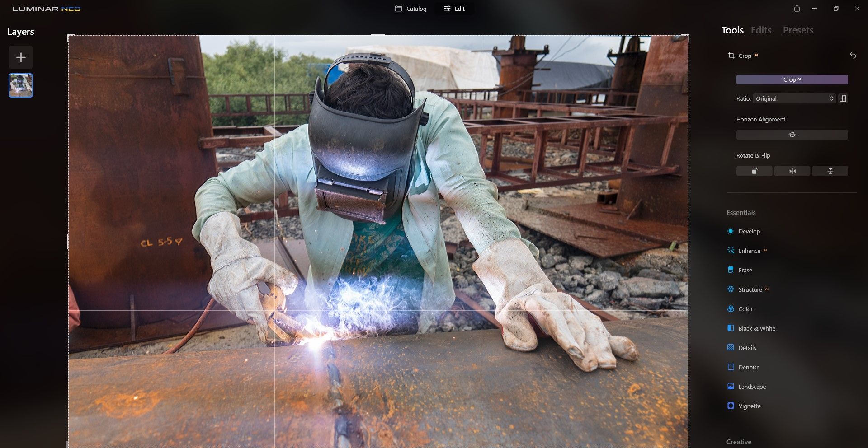Flip the image horizontally
Image resolution: width=868 pixels, height=448 pixels.
click(x=792, y=171)
